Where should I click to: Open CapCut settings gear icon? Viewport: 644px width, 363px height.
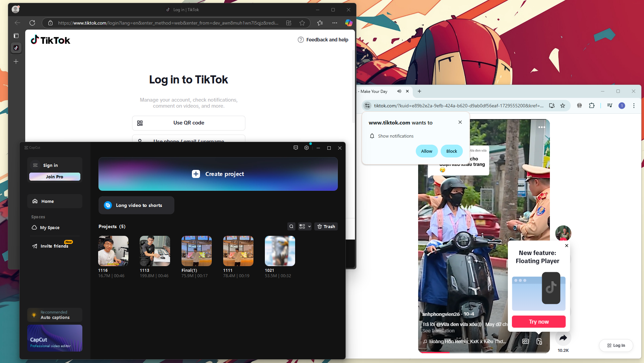(x=306, y=148)
